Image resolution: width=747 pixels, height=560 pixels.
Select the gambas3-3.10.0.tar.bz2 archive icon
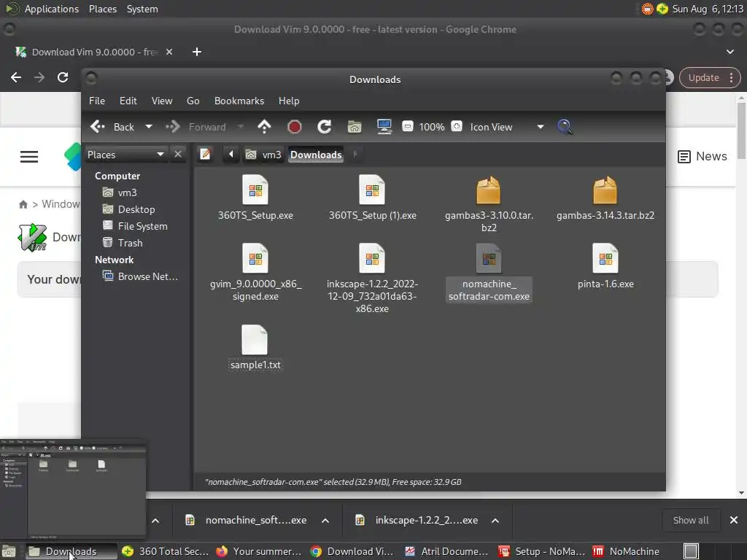tap(489, 190)
